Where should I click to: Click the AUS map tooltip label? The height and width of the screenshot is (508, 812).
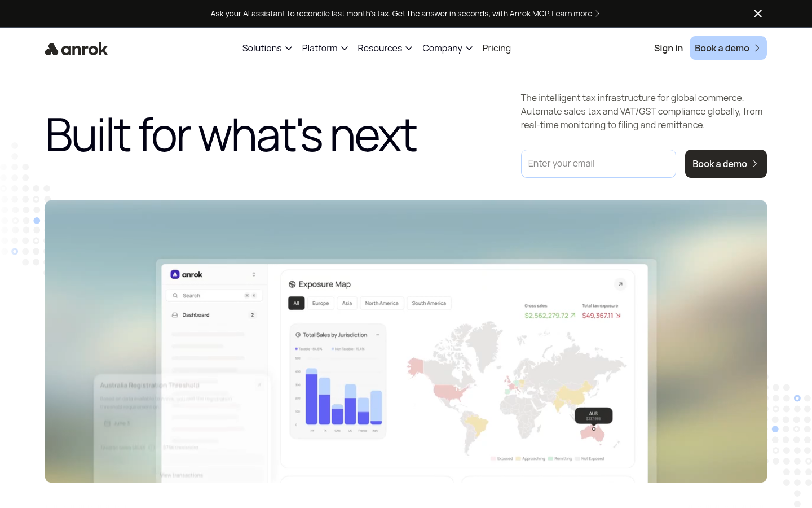pos(594,415)
